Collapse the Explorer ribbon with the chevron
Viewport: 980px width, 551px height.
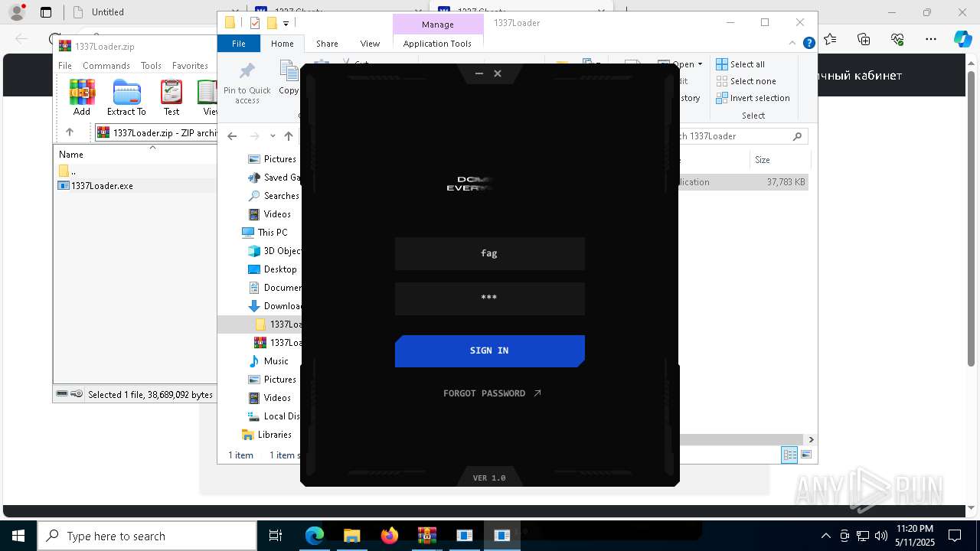(x=794, y=44)
